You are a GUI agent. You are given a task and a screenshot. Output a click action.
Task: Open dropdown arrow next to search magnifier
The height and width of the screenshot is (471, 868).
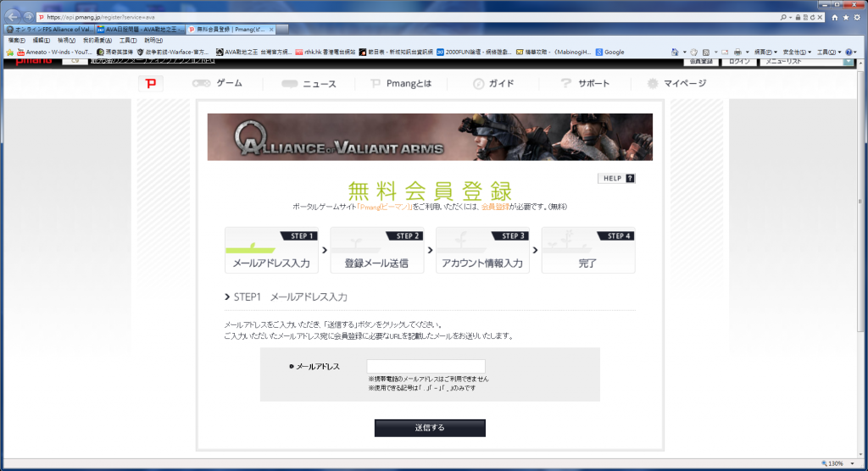pyautogui.click(x=791, y=17)
